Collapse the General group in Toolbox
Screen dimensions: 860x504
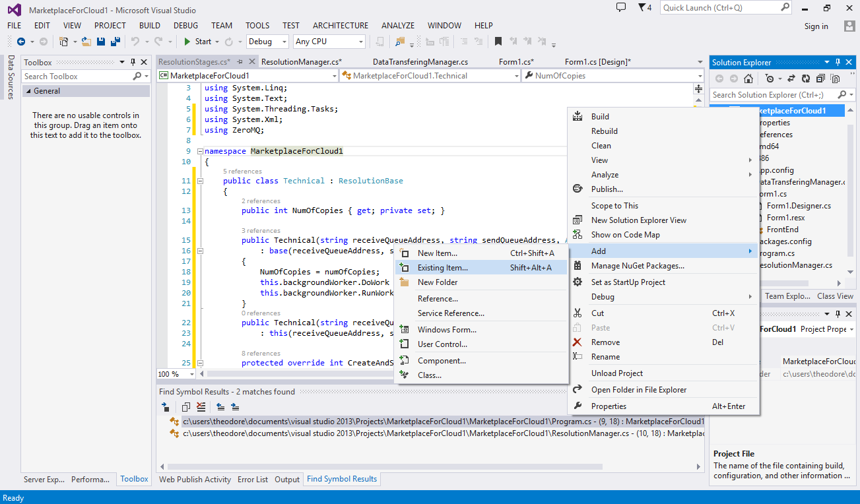28,91
